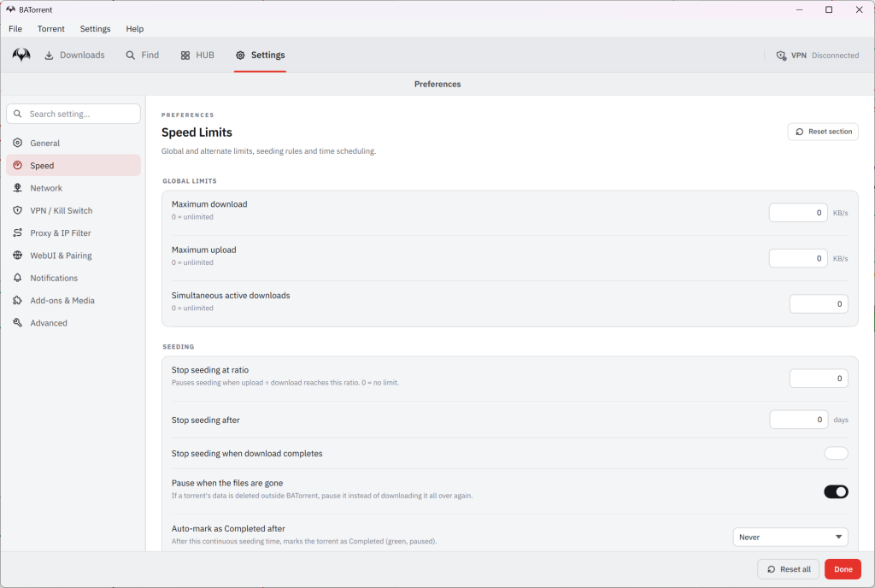875x588 pixels.
Task: Switch to the HUB tab
Action: [x=197, y=56]
